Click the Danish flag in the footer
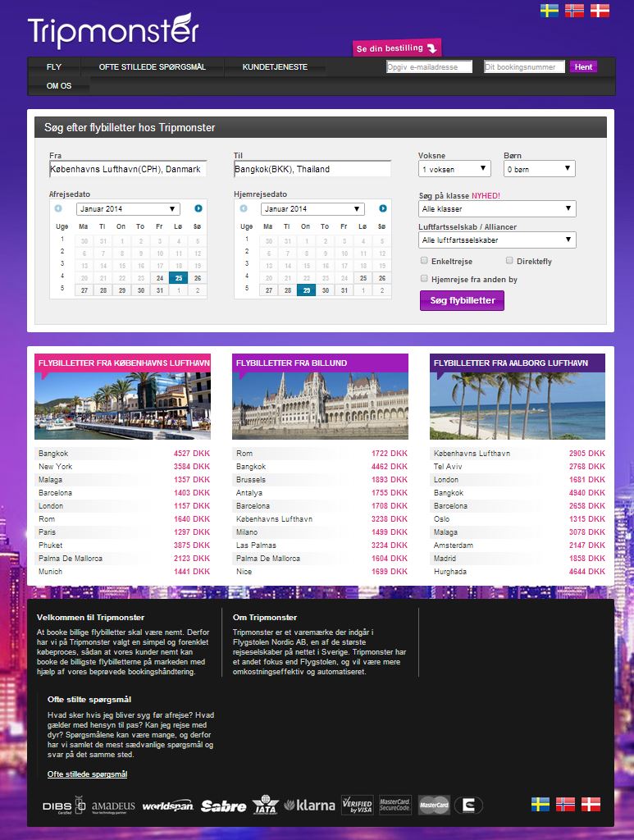This screenshot has height=840, width=634. tap(591, 804)
